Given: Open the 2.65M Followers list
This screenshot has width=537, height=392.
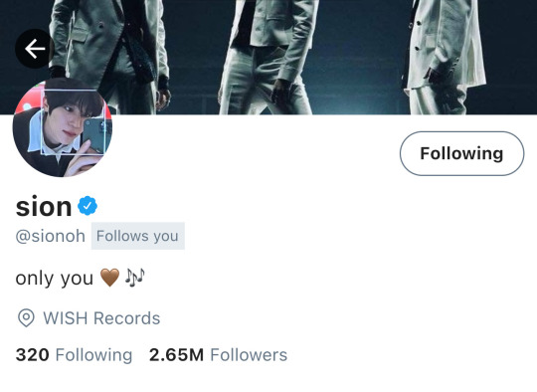Looking at the screenshot, I should coord(218,354).
